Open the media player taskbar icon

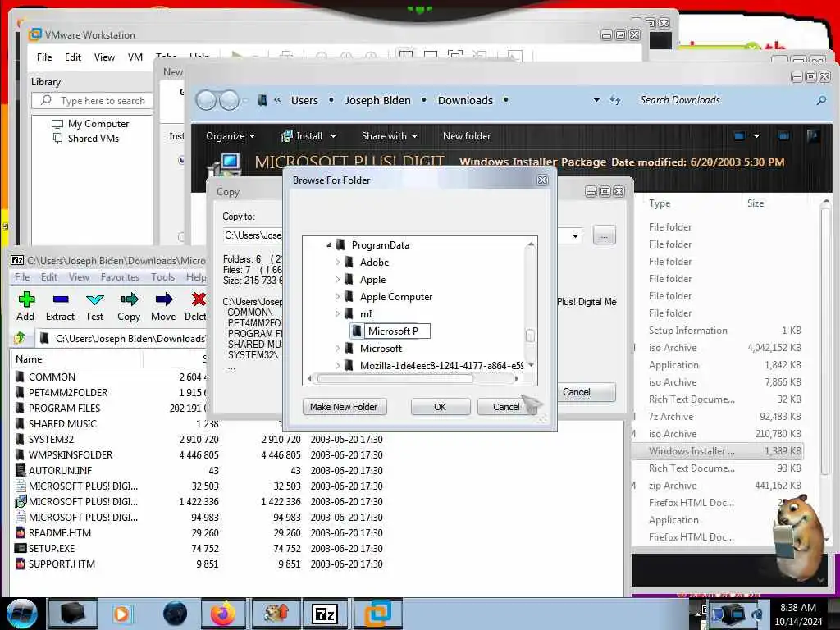coord(121,614)
